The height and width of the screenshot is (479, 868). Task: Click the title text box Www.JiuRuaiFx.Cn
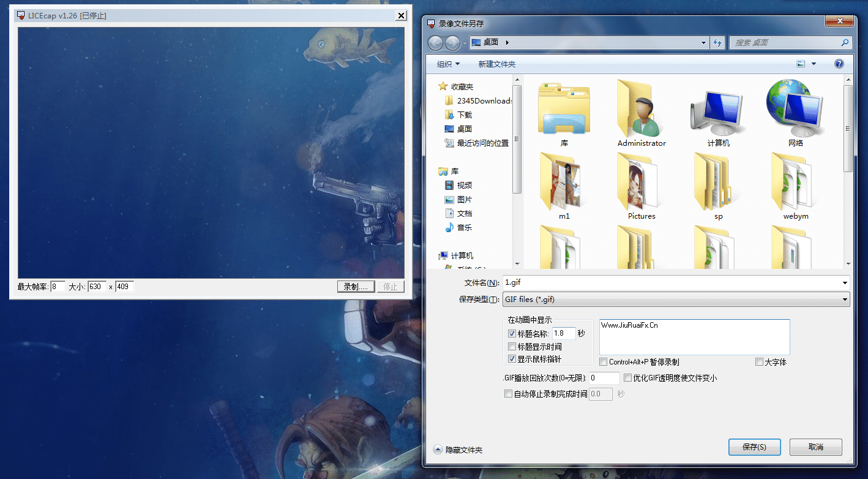[x=695, y=337]
